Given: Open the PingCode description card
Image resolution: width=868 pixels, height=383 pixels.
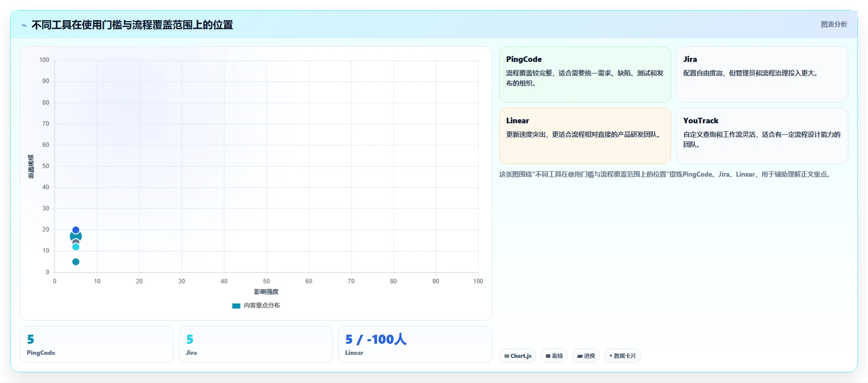Looking at the screenshot, I should (x=585, y=74).
